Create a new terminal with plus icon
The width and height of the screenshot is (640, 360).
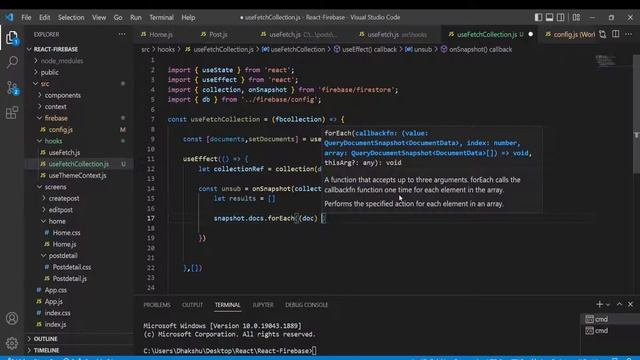tap(599, 304)
